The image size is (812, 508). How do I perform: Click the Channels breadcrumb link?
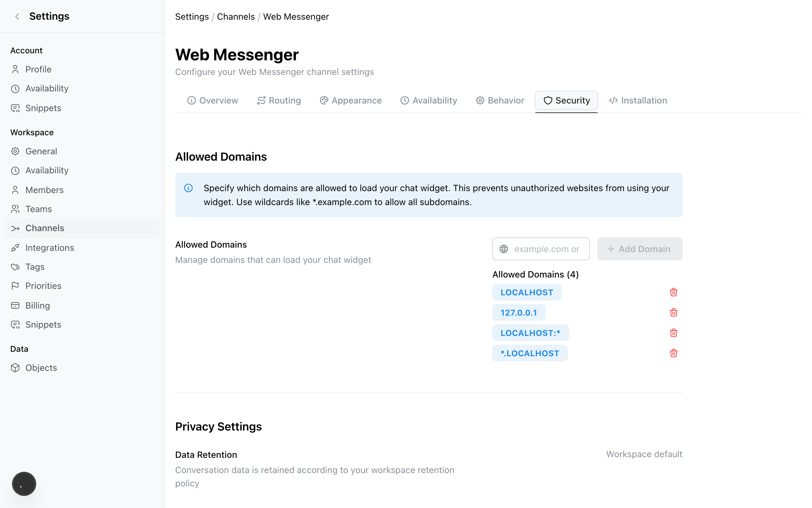click(x=236, y=17)
